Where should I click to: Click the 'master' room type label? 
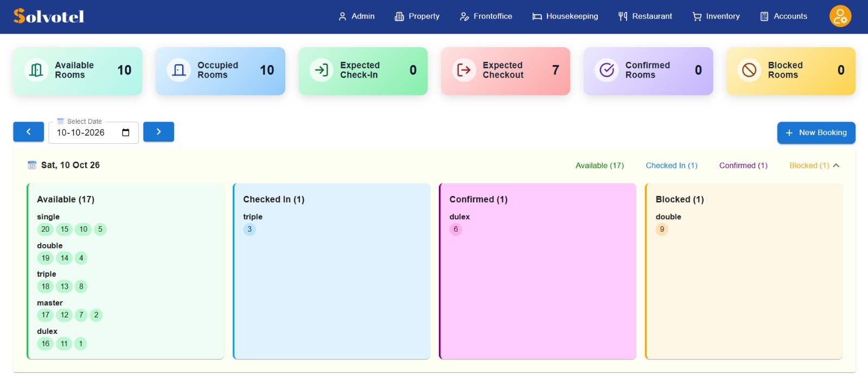(x=50, y=303)
